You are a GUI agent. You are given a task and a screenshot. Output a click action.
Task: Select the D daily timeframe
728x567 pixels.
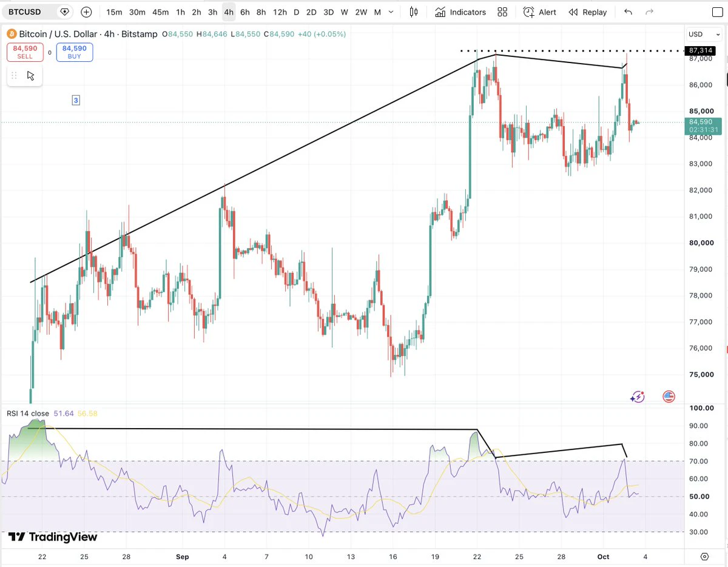click(297, 12)
